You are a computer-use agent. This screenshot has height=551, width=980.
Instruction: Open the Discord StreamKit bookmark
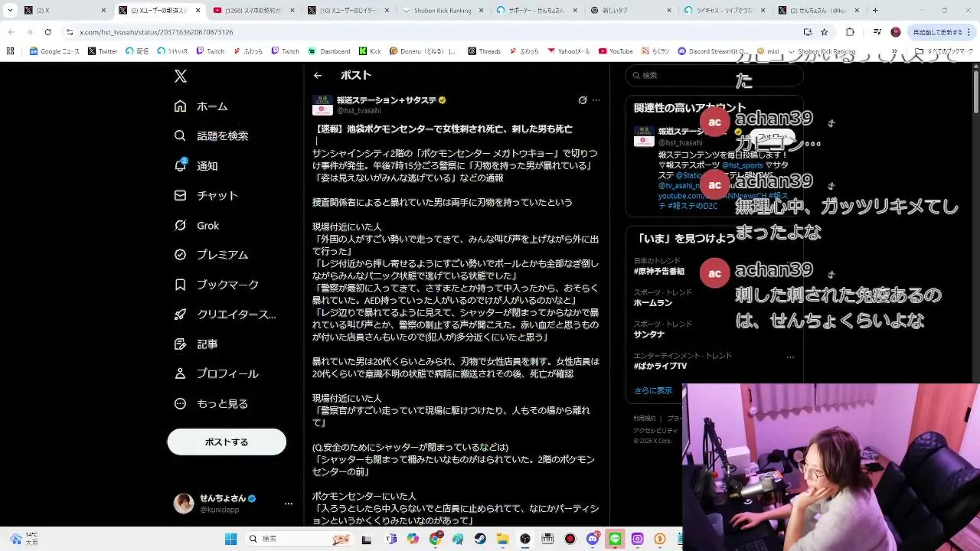coord(714,51)
